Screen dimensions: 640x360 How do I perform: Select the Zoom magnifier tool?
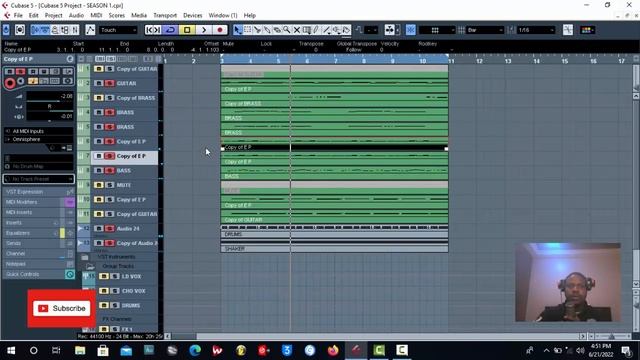click(x=287, y=30)
